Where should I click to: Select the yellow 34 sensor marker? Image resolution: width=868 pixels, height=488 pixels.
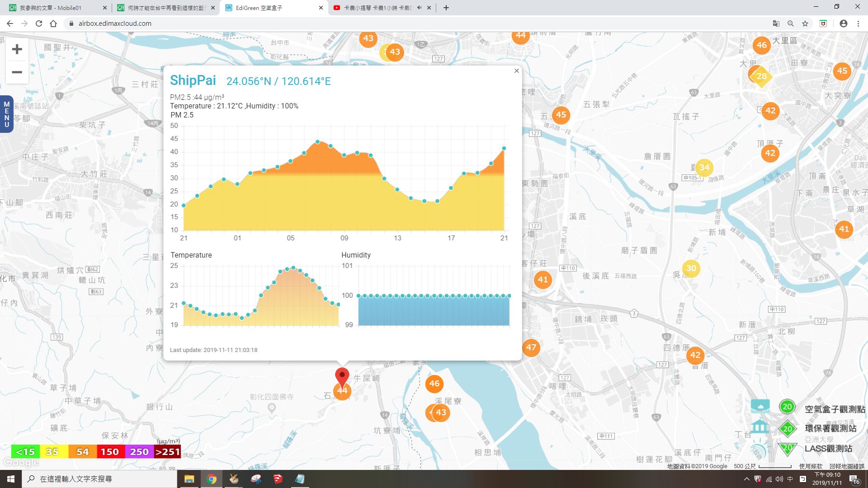click(704, 168)
